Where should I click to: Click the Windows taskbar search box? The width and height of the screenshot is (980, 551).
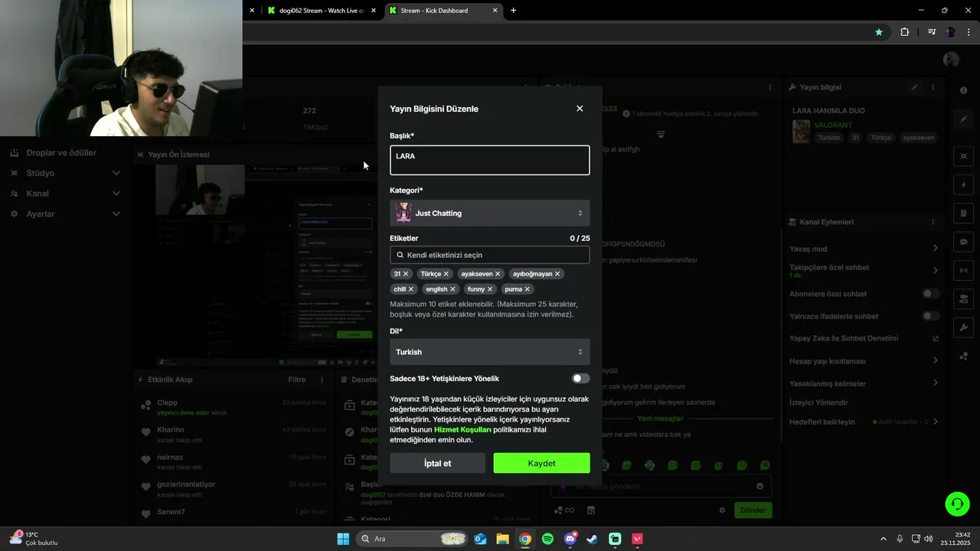pos(412,539)
